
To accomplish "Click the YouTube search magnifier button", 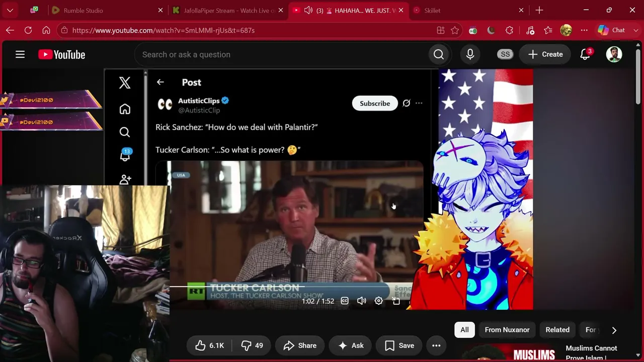I will (x=439, y=54).
